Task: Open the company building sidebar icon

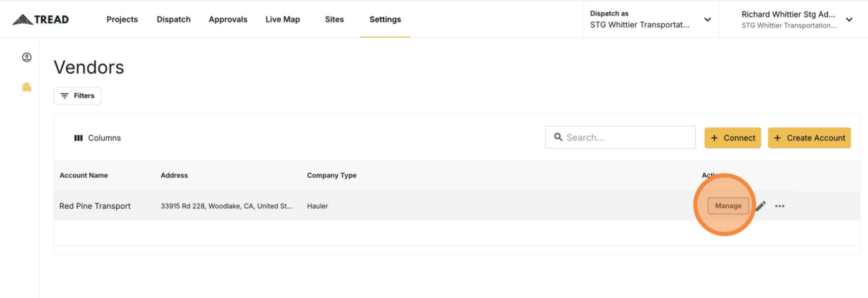Action: tap(27, 87)
